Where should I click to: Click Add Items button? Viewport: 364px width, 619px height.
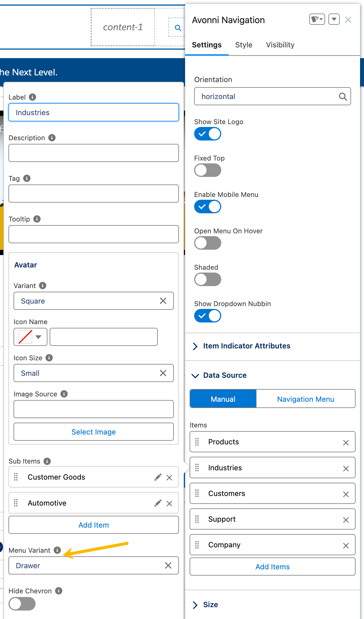click(x=272, y=567)
